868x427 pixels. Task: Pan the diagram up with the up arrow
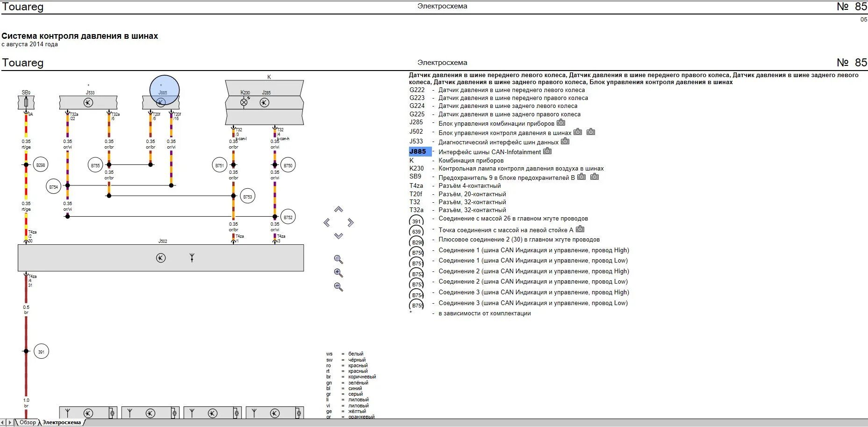click(x=338, y=209)
